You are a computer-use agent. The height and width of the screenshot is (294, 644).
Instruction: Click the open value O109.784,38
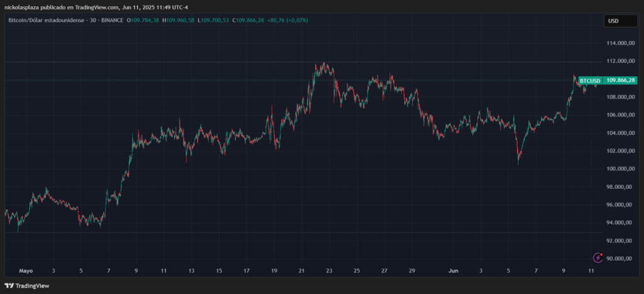click(x=143, y=20)
